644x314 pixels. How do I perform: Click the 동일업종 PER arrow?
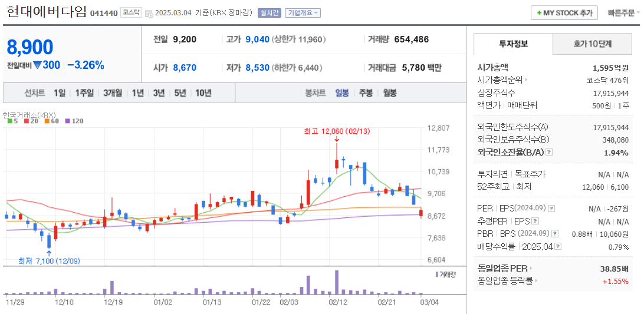[530, 269]
